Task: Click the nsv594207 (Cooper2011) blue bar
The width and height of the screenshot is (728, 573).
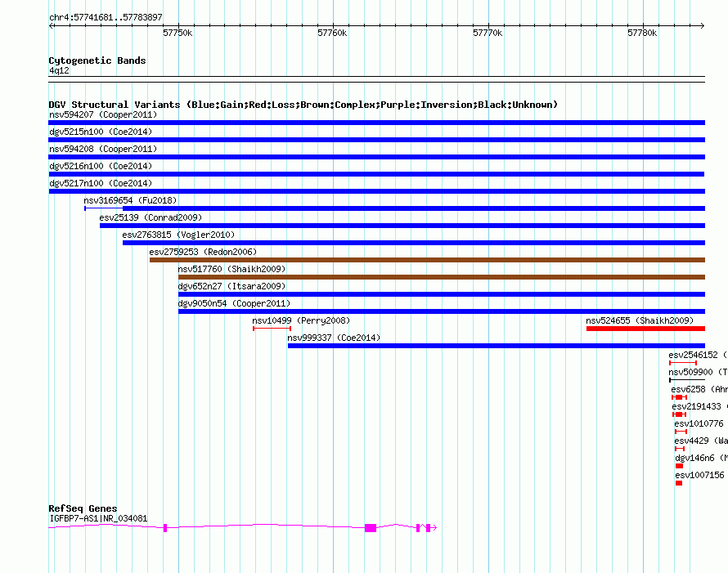Action: click(376, 123)
